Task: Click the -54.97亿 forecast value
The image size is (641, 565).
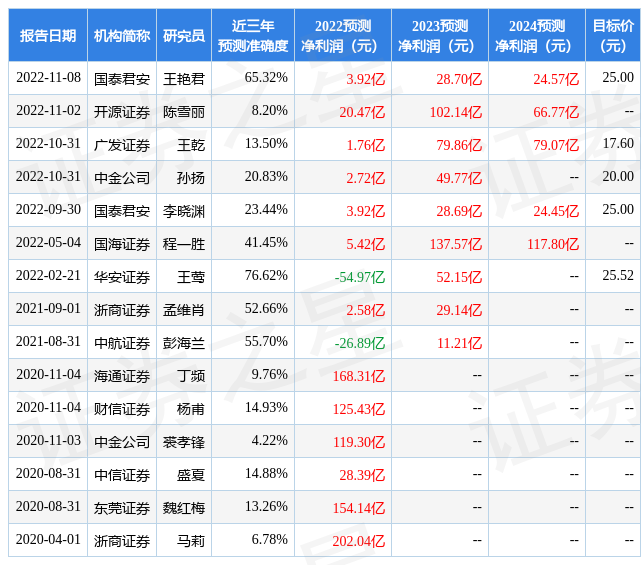Action: 360,277
